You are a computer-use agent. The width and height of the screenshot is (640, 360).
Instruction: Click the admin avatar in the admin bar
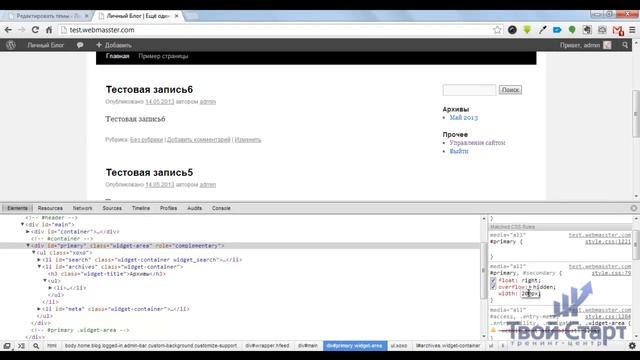607,45
